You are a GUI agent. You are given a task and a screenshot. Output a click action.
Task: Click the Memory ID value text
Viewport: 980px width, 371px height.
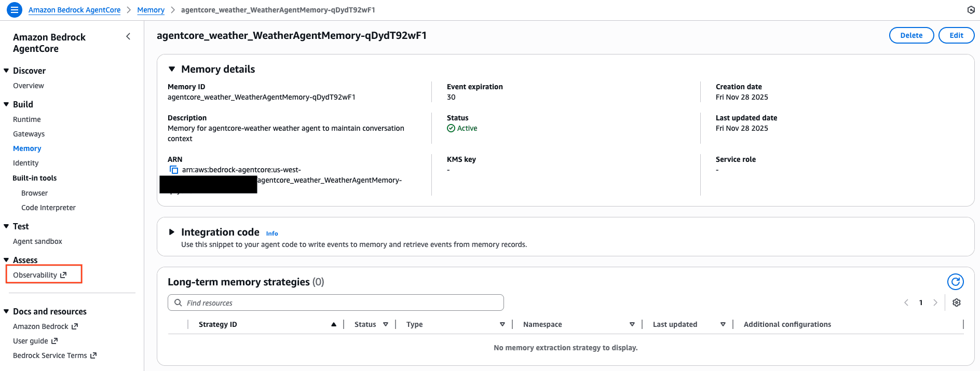pyautogui.click(x=262, y=97)
